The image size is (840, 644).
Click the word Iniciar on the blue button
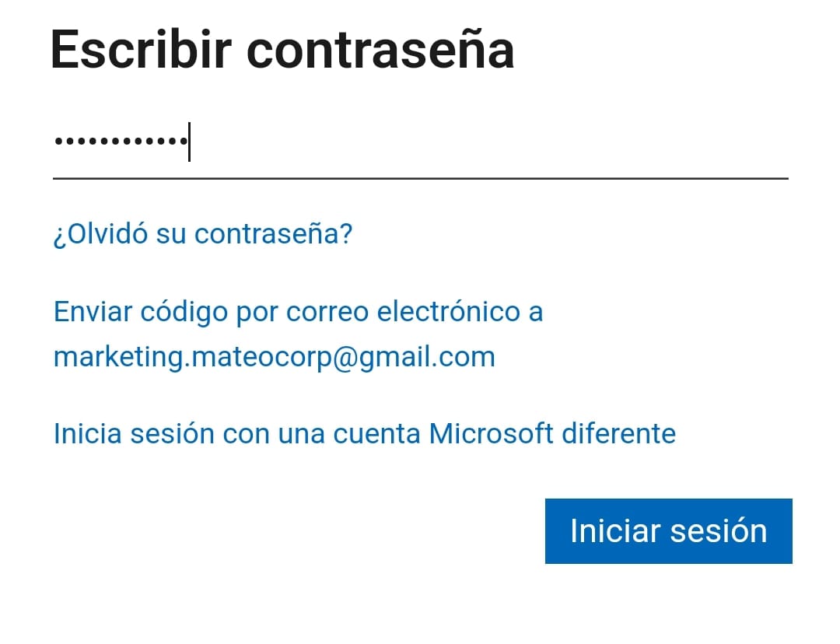[615, 531]
